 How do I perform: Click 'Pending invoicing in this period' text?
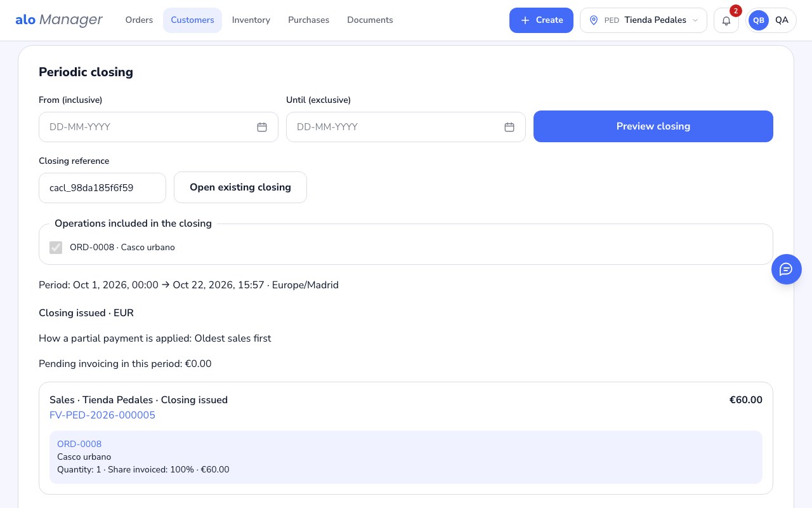coord(125,364)
